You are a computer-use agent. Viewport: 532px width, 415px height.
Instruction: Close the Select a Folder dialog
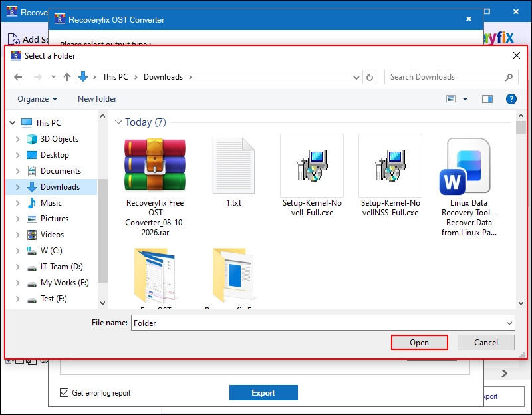[517, 55]
